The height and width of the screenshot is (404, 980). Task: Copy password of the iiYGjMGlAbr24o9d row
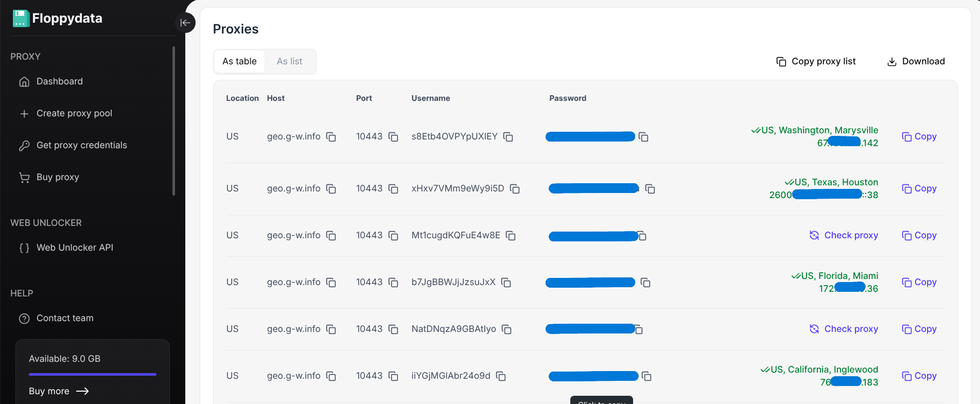point(647,376)
